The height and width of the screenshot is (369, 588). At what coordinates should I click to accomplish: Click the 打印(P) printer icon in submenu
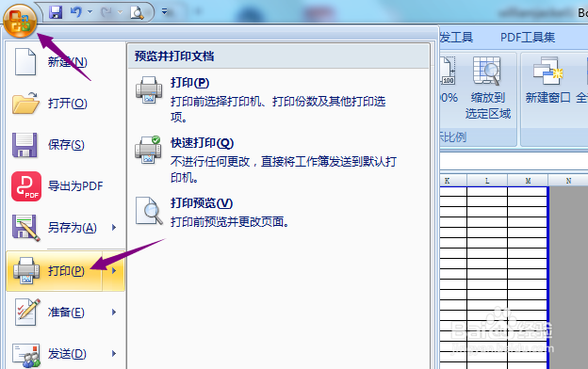pos(149,90)
